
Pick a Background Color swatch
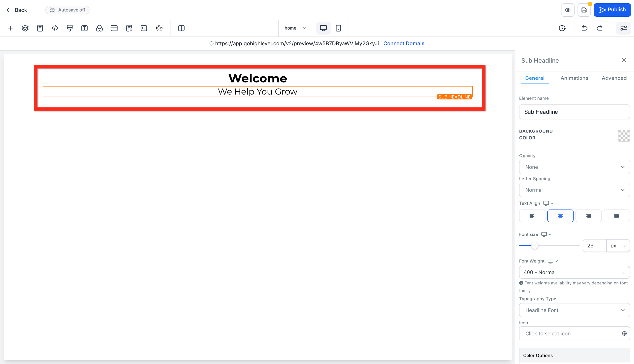pos(624,136)
